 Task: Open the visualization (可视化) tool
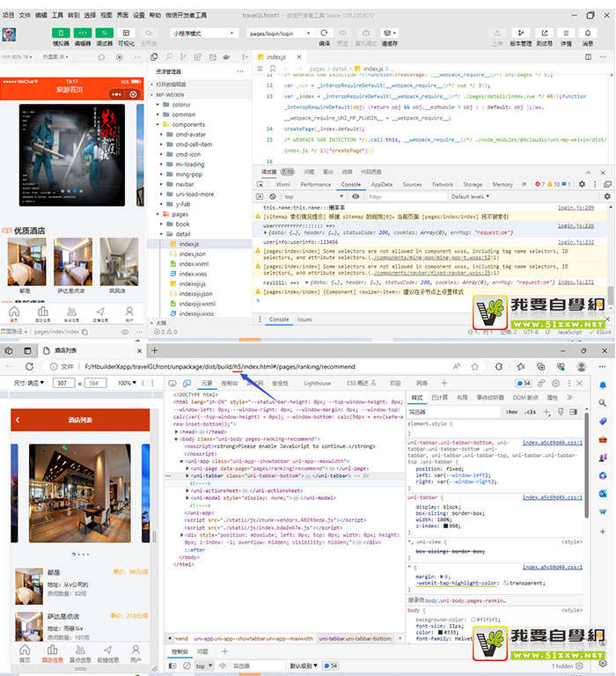tap(126, 33)
